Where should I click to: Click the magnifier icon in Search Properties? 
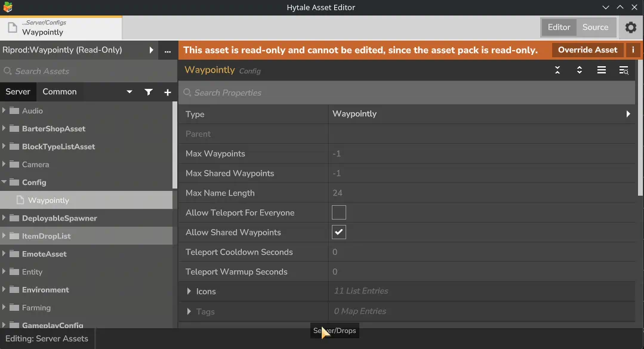[x=187, y=92]
